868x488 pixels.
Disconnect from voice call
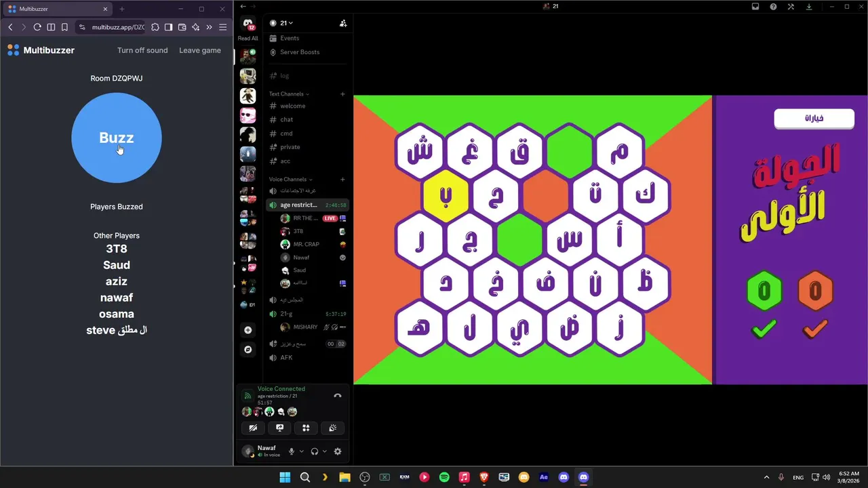click(338, 396)
